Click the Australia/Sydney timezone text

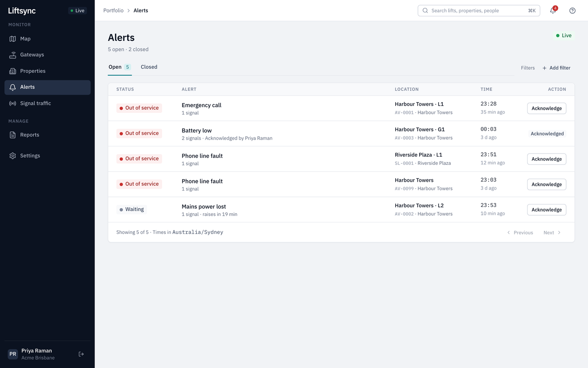pyautogui.click(x=198, y=232)
